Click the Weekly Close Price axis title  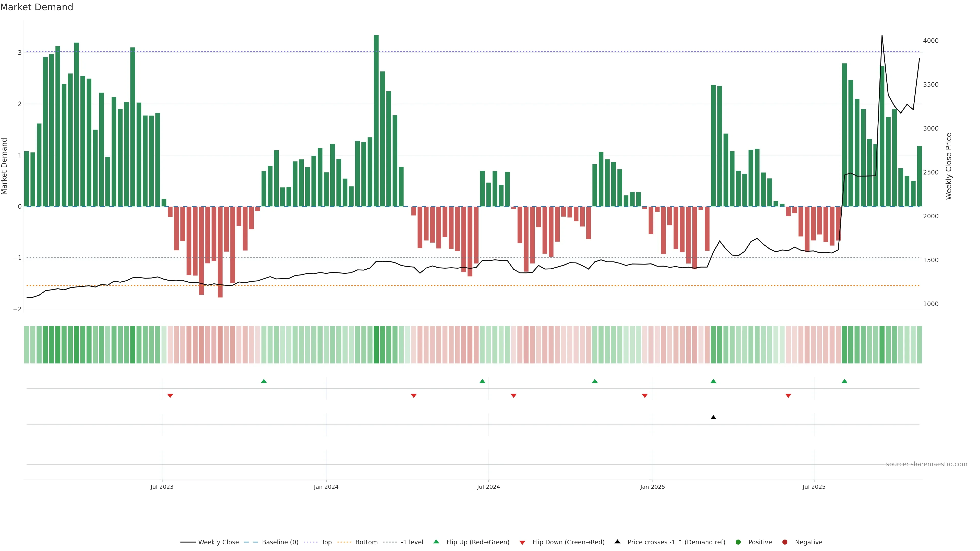[x=948, y=166]
